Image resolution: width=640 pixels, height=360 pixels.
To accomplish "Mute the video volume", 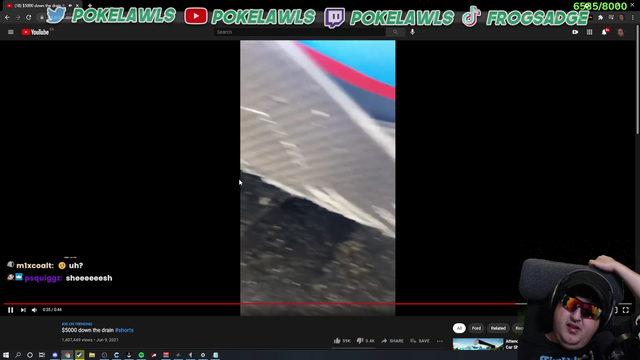I will [35, 310].
